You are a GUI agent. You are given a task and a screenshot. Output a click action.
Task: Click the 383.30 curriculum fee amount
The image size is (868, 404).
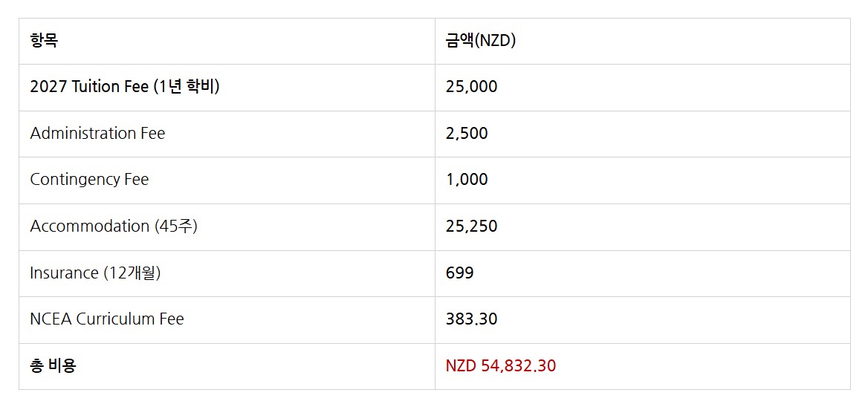(471, 319)
